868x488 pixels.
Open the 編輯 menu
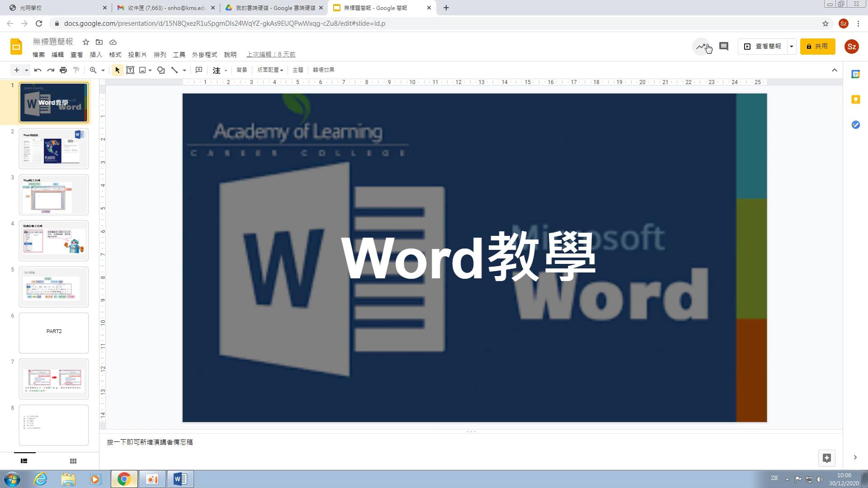click(x=58, y=55)
